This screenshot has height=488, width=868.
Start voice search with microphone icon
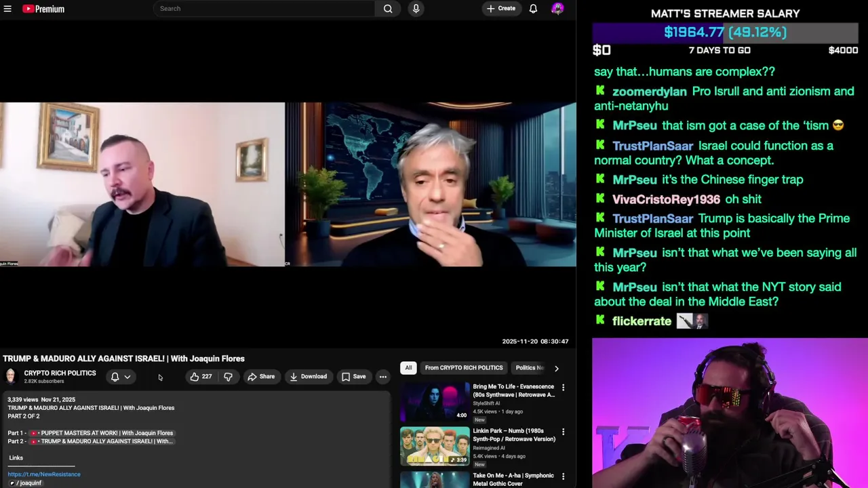click(416, 9)
